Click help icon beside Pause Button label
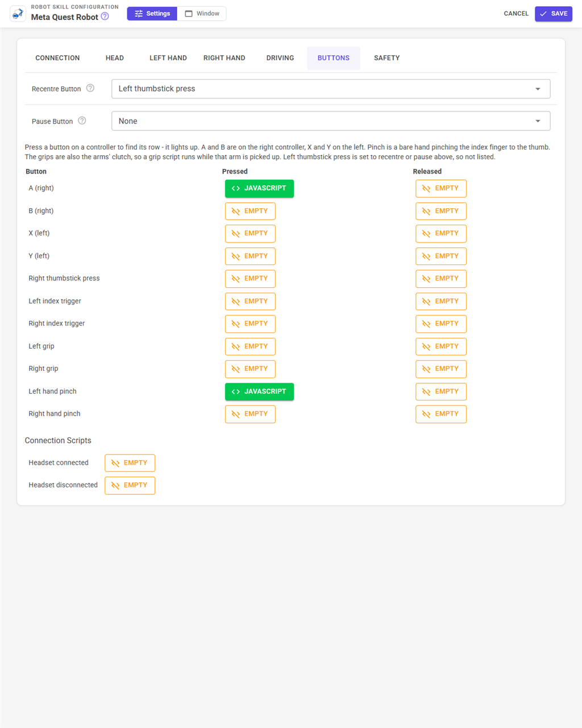 [x=82, y=121]
